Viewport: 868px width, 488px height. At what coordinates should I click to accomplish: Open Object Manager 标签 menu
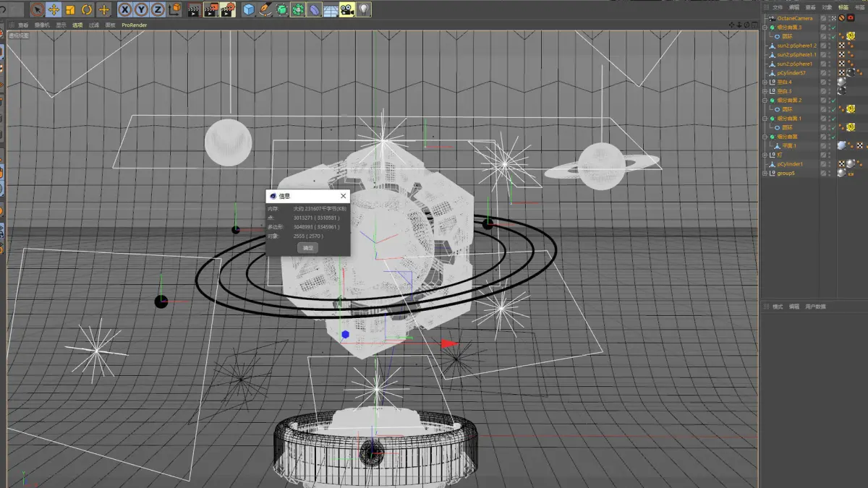(843, 7)
